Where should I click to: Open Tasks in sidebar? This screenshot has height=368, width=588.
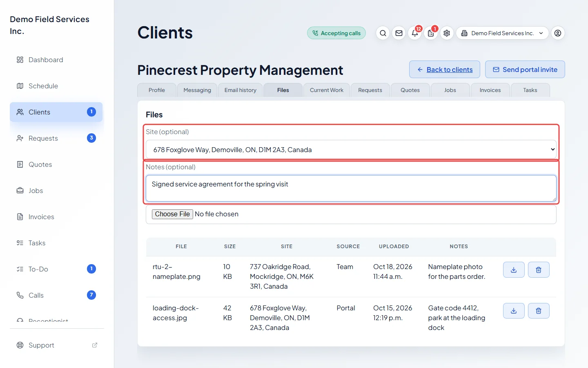coord(56,243)
